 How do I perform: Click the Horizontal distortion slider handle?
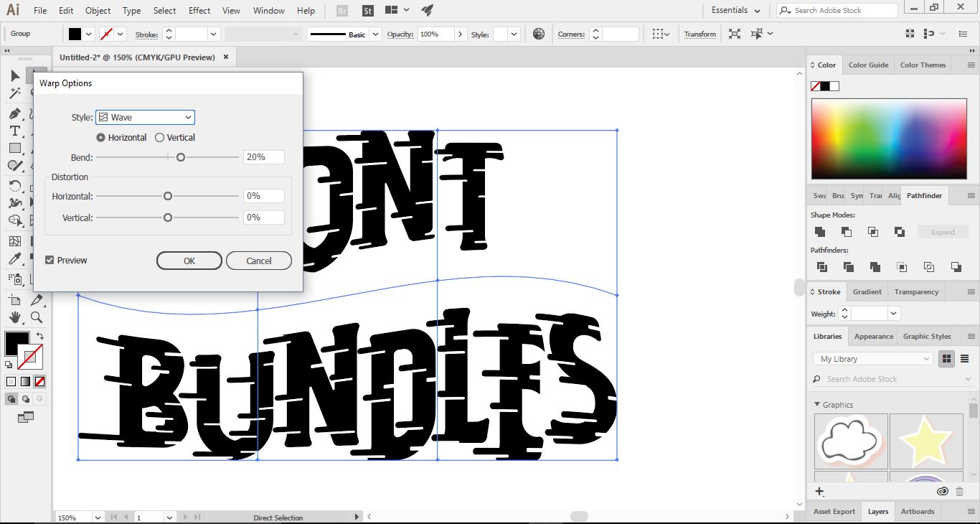[168, 196]
